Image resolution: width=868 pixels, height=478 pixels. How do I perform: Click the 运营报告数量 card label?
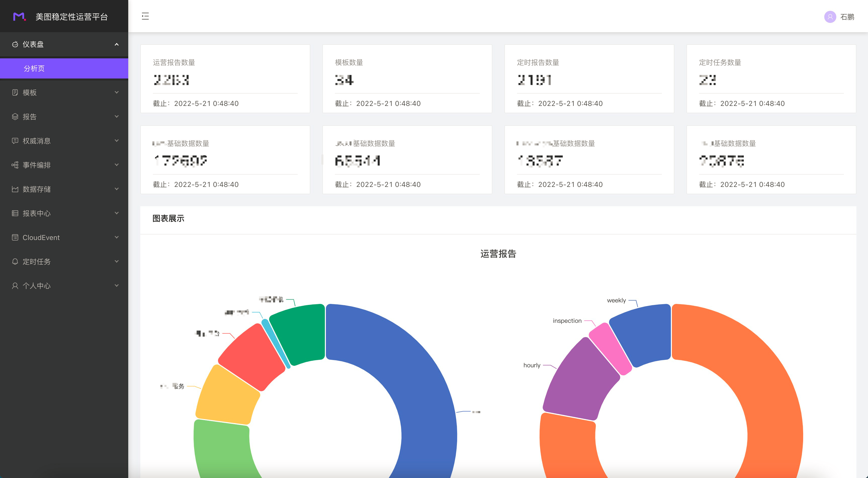point(174,62)
